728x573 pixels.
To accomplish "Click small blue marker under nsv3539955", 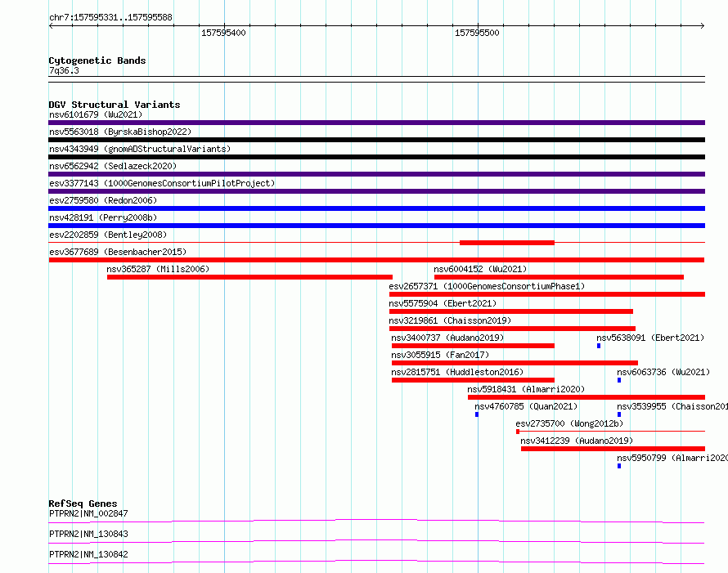I will point(619,414).
